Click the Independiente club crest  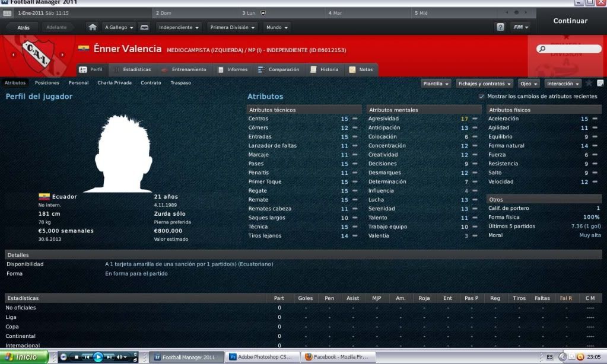pyautogui.click(x=37, y=55)
